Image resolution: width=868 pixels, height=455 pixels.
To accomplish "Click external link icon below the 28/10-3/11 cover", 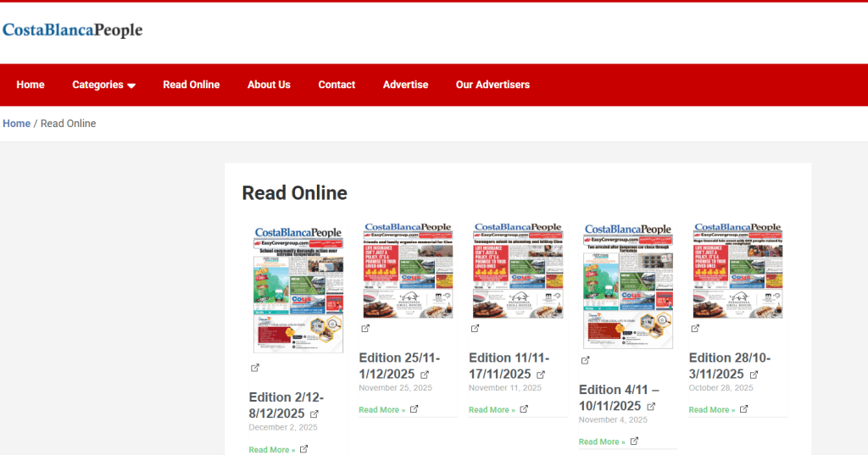I will 695,328.
